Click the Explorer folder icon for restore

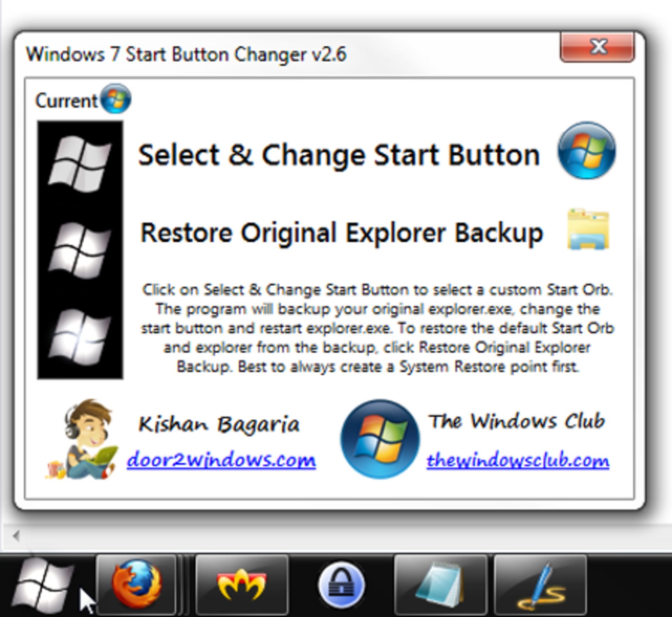(x=588, y=229)
